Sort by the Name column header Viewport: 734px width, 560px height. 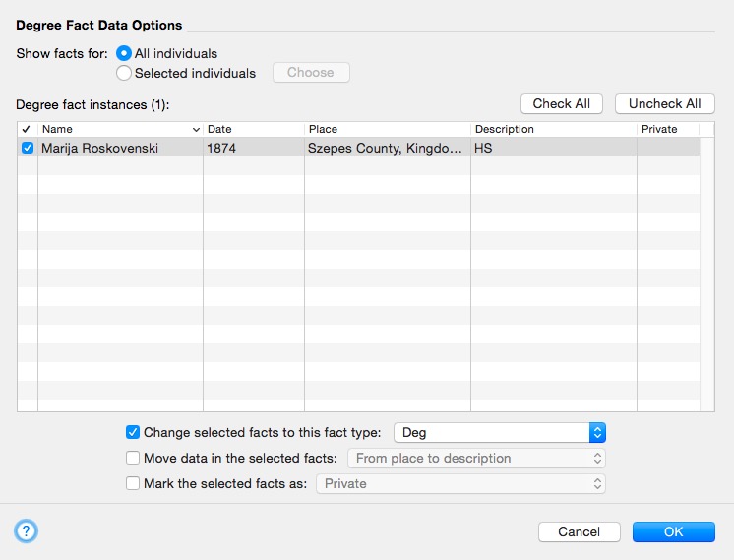120,129
